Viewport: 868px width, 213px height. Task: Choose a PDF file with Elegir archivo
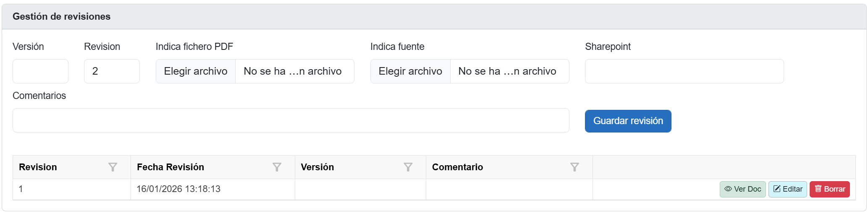pyautogui.click(x=196, y=71)
